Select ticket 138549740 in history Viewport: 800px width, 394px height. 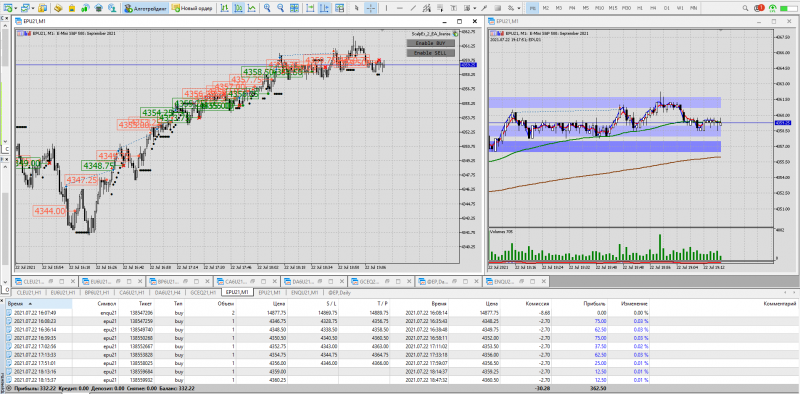pos(142,329)
